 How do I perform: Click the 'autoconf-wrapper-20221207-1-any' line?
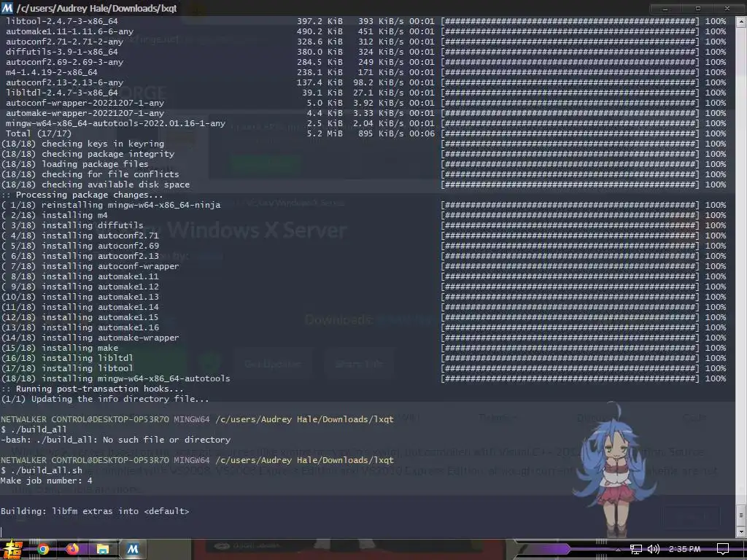click(85, 103)
